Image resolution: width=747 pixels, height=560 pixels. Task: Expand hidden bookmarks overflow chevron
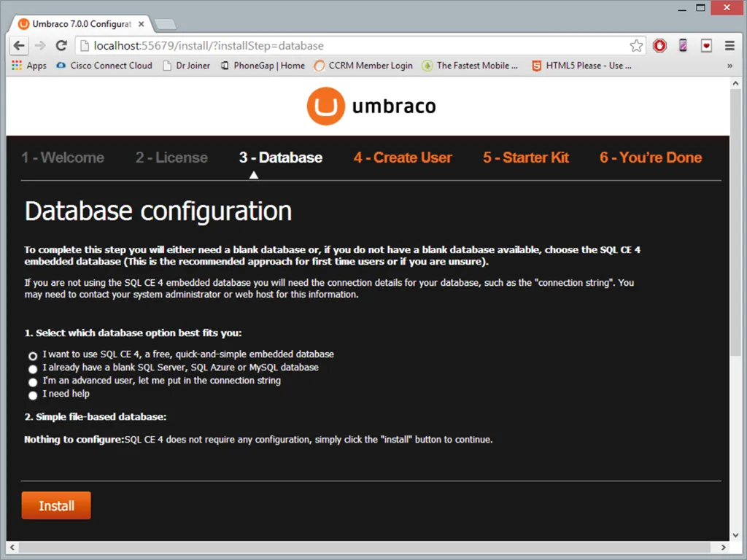coord(729,66)
